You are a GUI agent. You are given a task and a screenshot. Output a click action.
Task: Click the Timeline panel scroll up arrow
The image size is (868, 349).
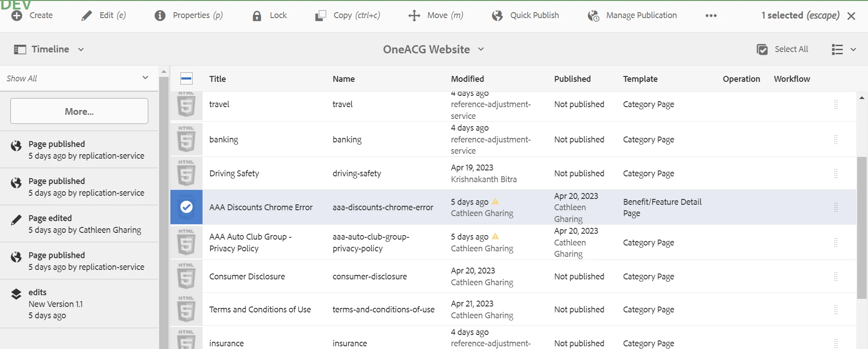click(164, 71)
